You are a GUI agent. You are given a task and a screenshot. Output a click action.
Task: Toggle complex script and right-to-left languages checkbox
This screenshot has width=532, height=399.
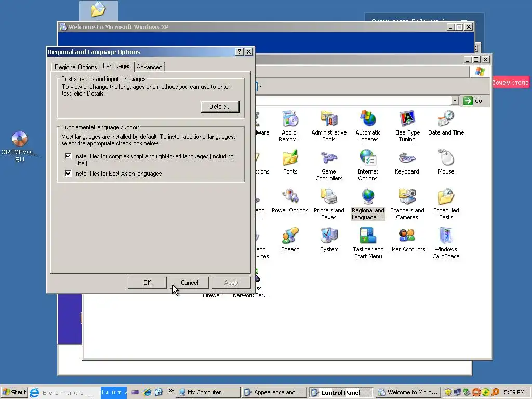[68, 156]
